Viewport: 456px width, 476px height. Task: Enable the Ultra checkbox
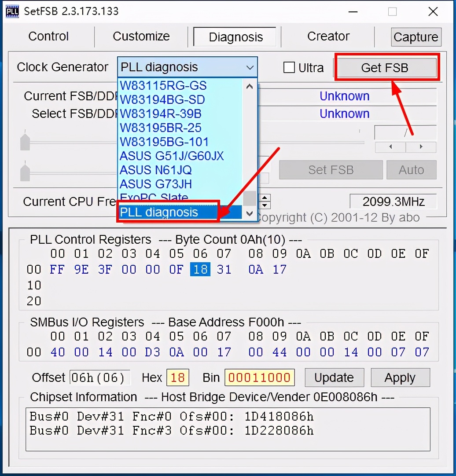point(289,67)
